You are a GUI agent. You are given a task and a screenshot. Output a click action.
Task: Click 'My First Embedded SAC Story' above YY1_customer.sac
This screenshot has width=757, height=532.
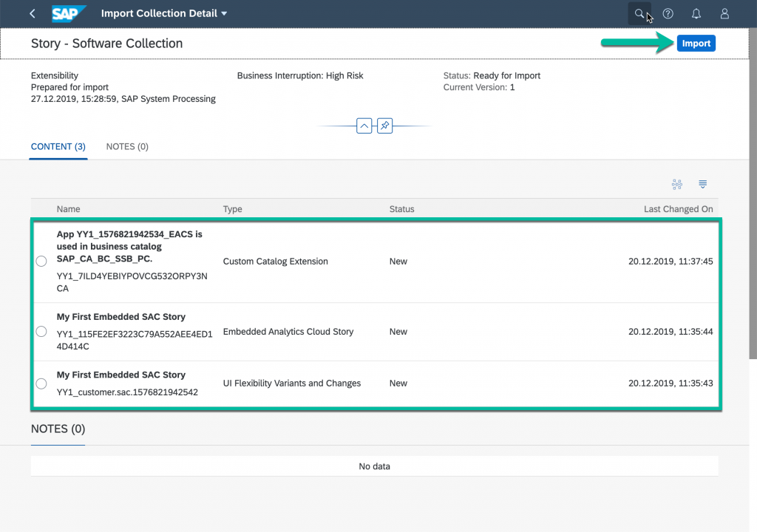(x=121, y=375)
